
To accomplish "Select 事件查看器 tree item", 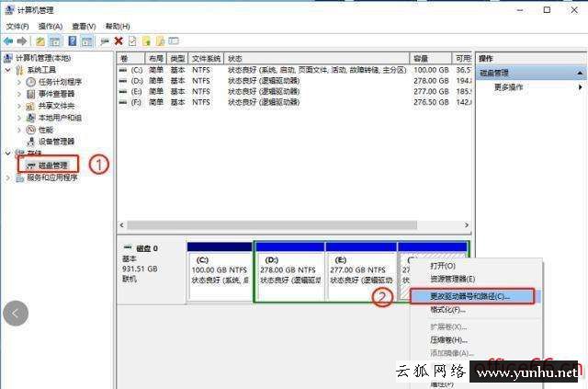I will (x=56, y=94).
